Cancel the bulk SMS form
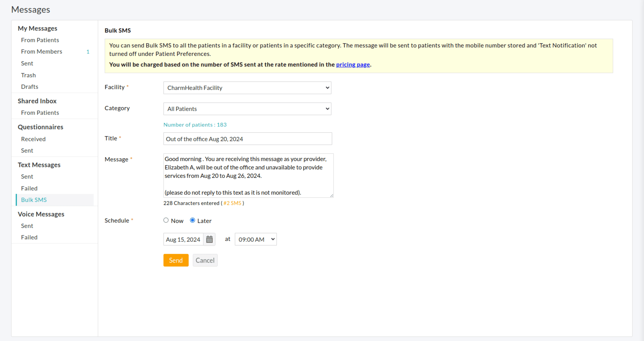Image resolution: width=644 pixels, height=341 pixels. tap(205, 260)
